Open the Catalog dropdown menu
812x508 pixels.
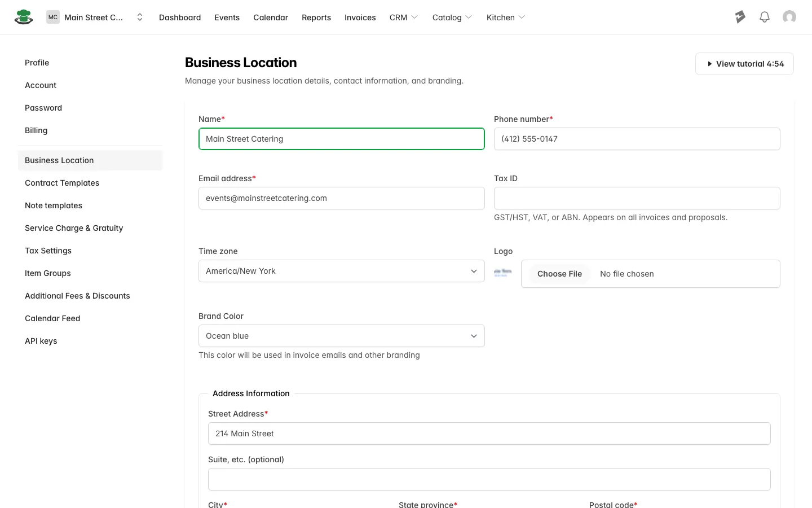click(452, 17)
